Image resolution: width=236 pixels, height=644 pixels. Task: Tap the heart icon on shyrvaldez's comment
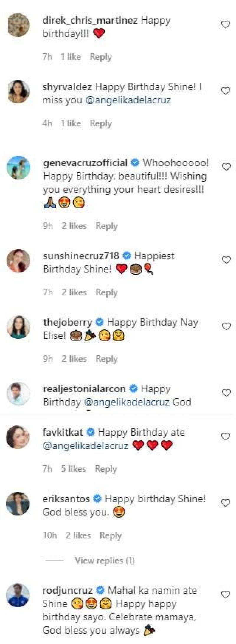pyautogui.click(x=225, y=91)
